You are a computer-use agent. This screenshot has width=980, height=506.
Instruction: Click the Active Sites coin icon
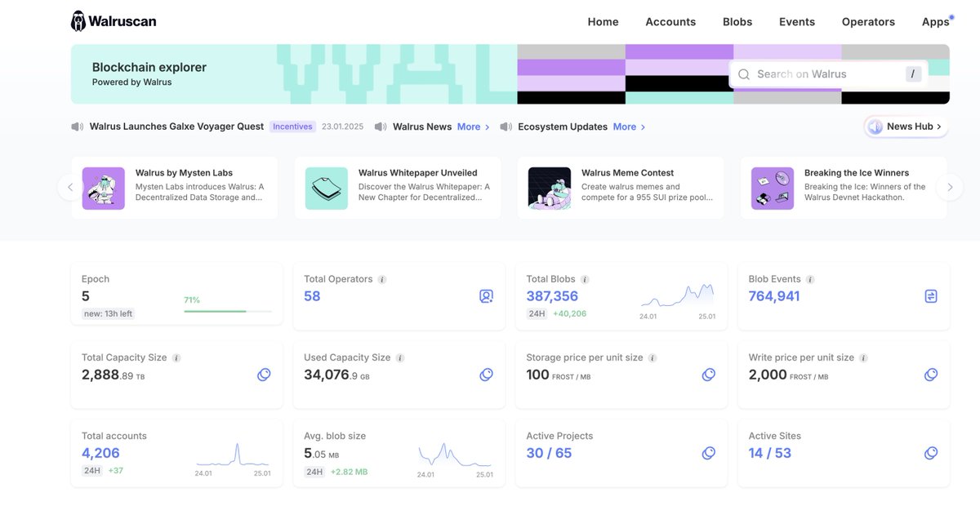[x=931, y=453]
